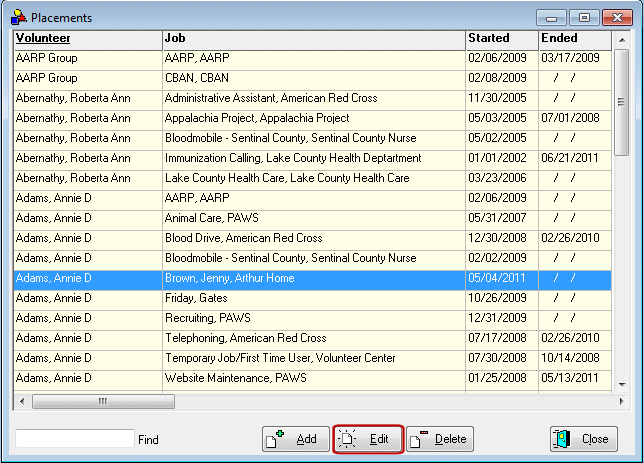Click the Delete button's page icon
This screenshot has width=644, height=463.
419,439
